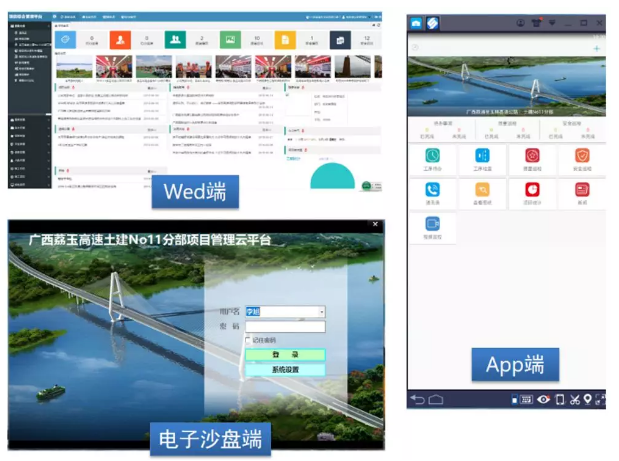Open the orange shield safety inspection icon
The image size is (619, 461).
pyautogui.click(x=582, y=155)
